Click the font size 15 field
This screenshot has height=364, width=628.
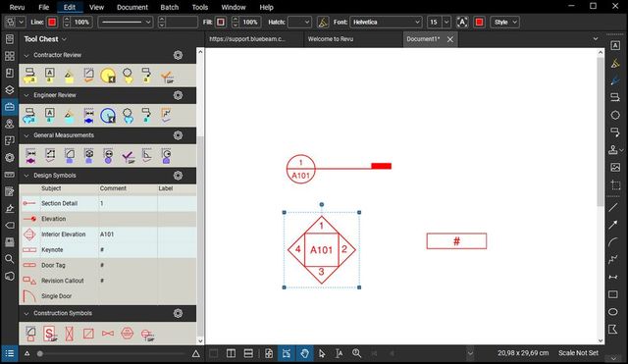point(435,22)
